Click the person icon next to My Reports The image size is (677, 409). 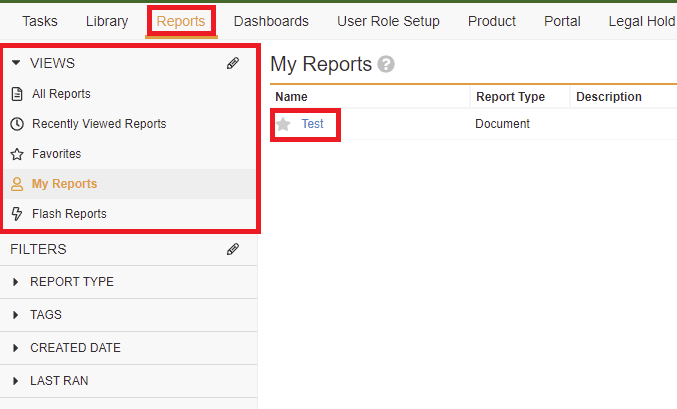(x=17, y=184)
